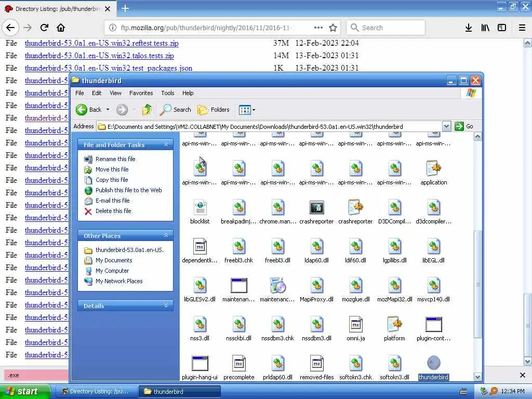
Task: Open the View menu in Explorer
Action: (115, 93)
